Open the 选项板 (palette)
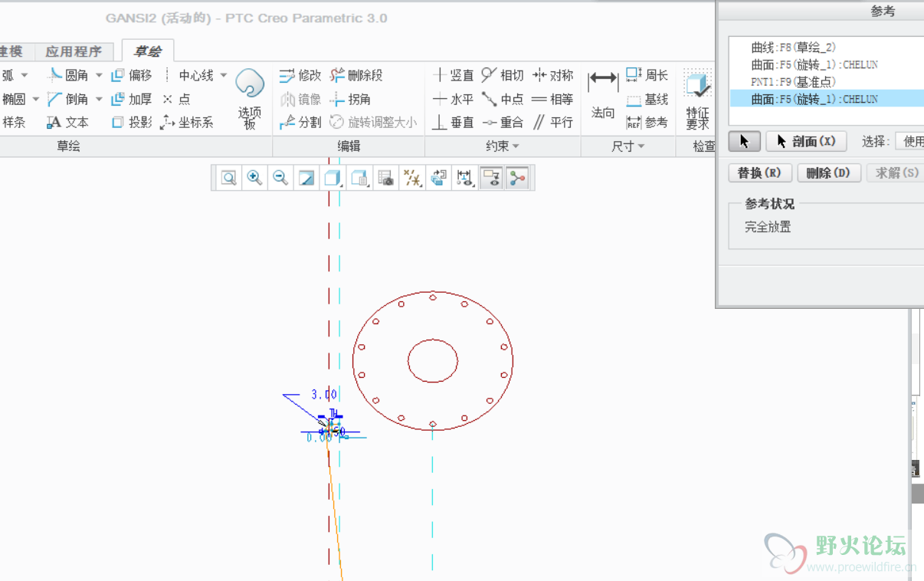The width and height of the screenshot is (924, 581). (x=250, y=100)
